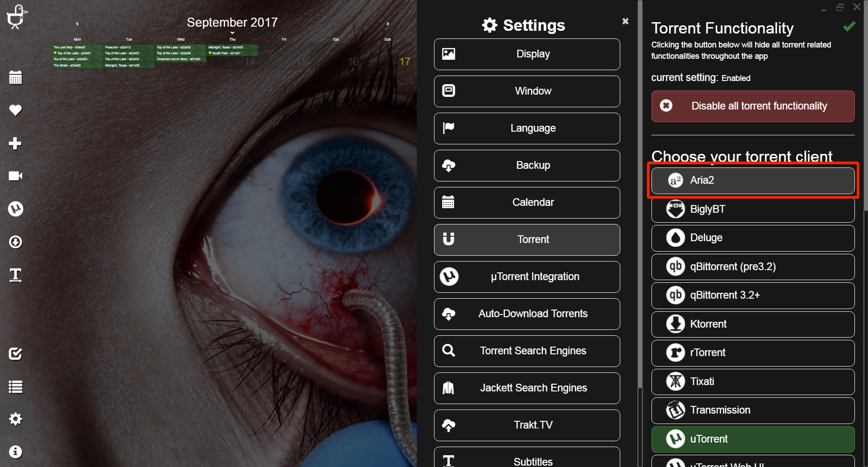The height and width of the screenshot is (467, 868).
Task: Go to previous month arrow
Action: coord(77,24)
